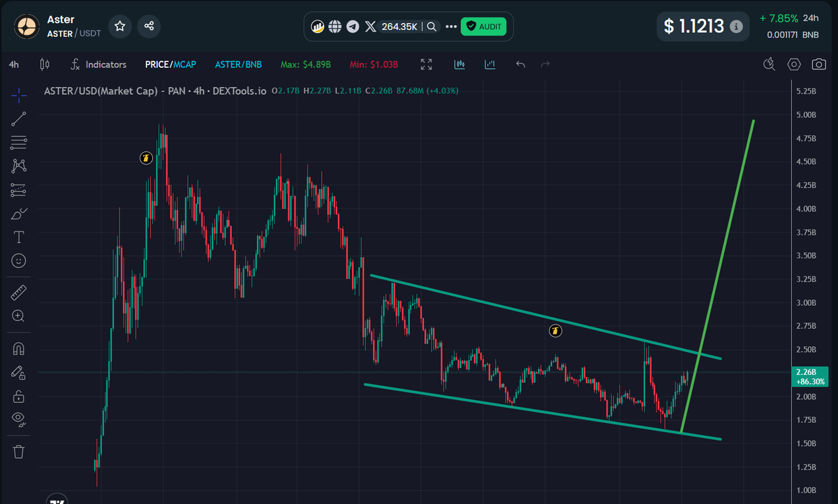Lock all drawings using the padlock icon

18,396
